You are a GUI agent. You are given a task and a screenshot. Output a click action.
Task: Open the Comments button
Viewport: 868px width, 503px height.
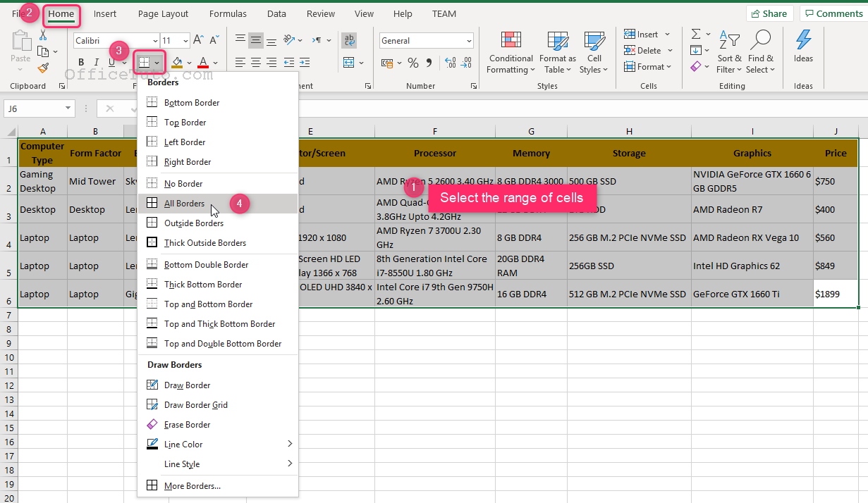pos(833,13)
